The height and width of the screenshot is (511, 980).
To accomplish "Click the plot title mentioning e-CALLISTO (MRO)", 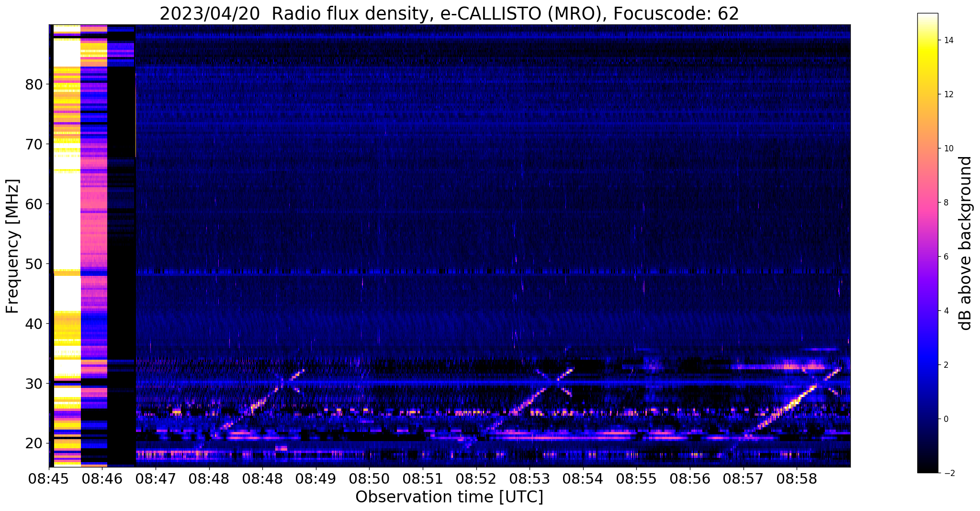I will (449, 14).
